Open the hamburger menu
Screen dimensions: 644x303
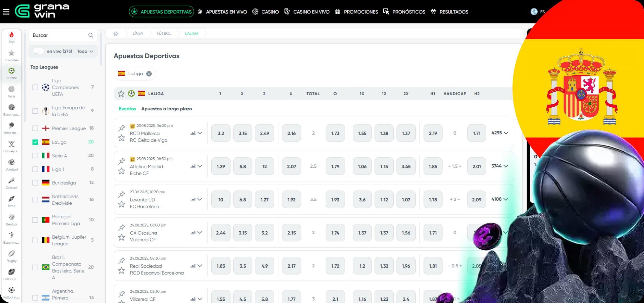tap(6, 12)
